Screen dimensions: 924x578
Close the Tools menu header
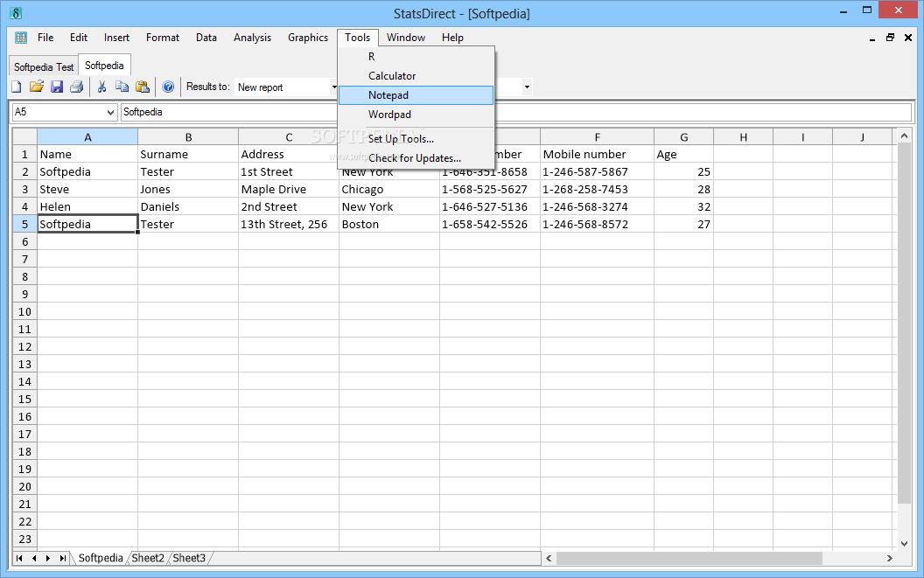358,38
